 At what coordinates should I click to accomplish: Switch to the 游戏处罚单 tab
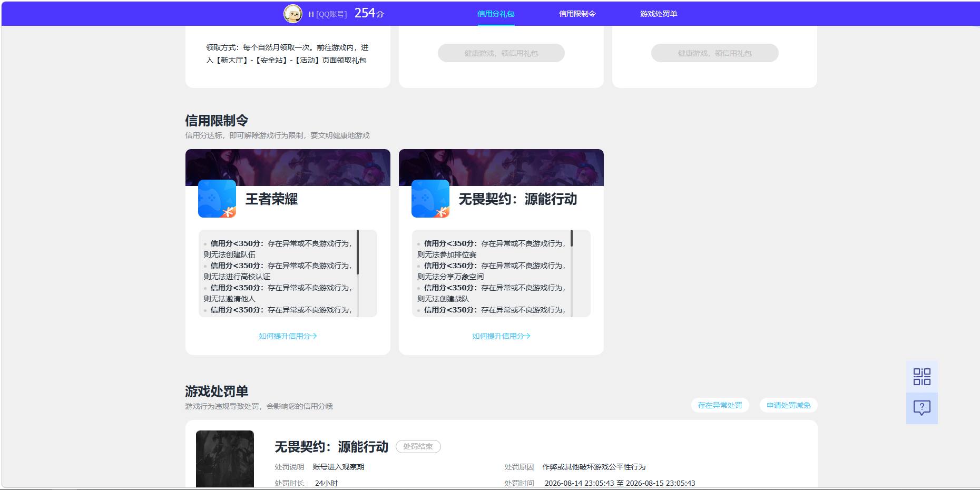point(659,14)
